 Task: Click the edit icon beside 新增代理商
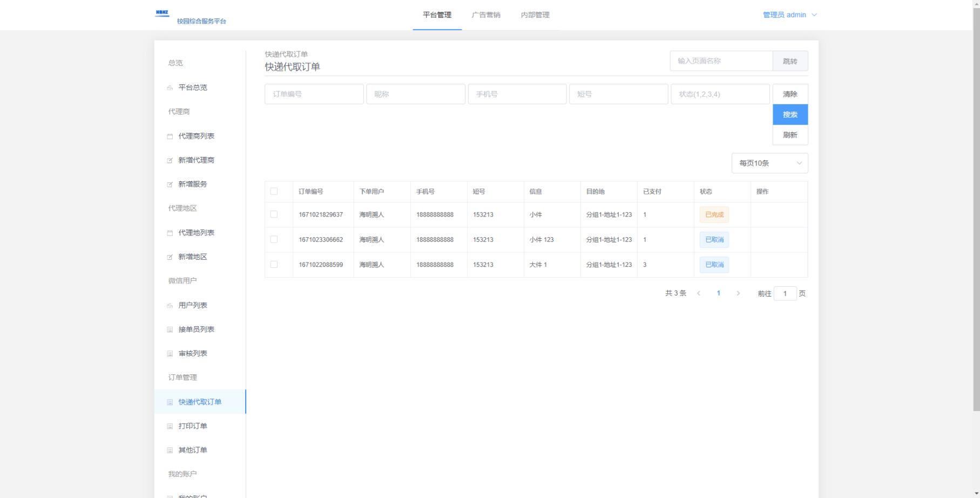click(x=170, y=160)
